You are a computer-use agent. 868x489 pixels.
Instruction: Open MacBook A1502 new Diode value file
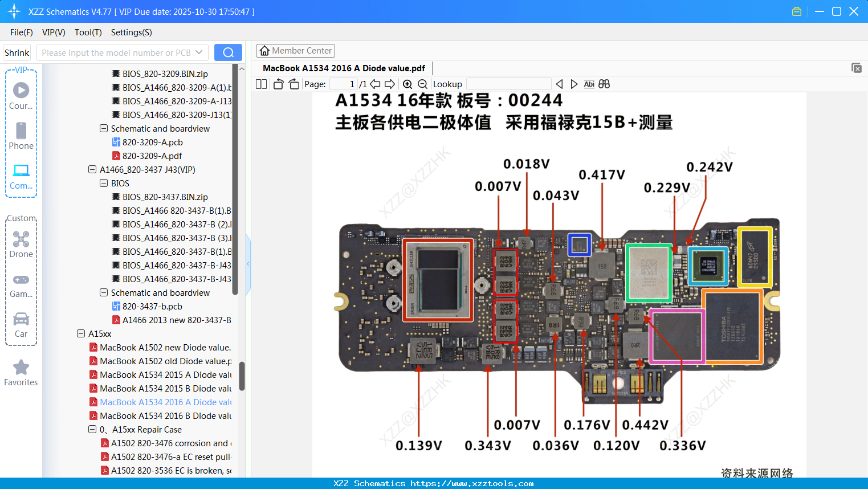point(165,347)
